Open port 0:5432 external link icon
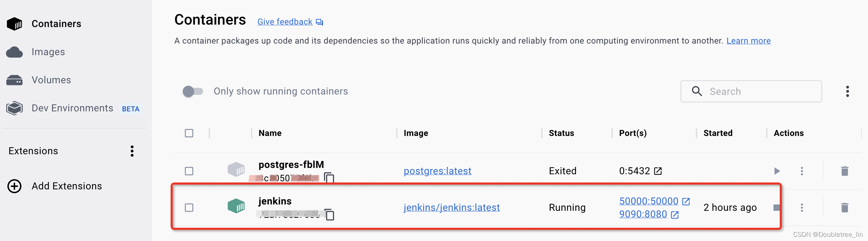868x241 pixels. pyautogui.click(x=658, y=171)
